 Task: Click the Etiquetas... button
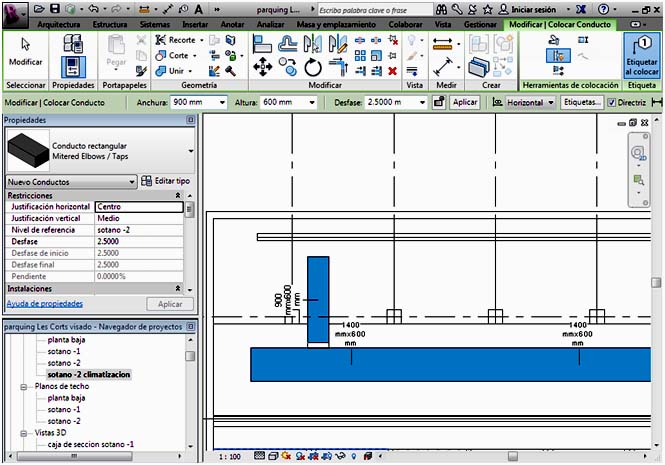point(581,102)
